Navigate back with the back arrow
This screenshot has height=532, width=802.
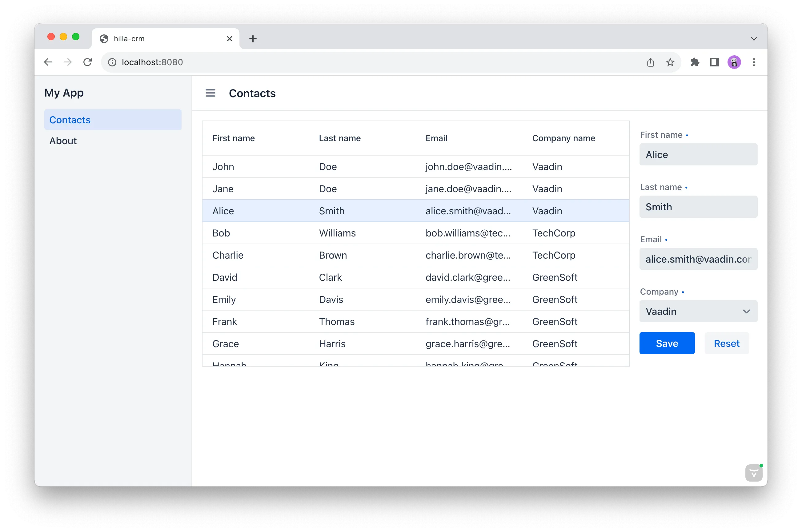click(x=48, y=62)
